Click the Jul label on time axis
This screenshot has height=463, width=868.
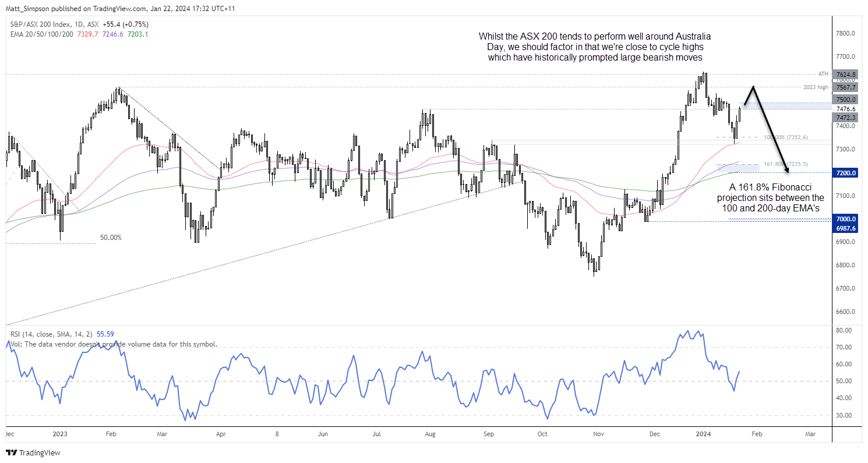click(x=377, y=434)
